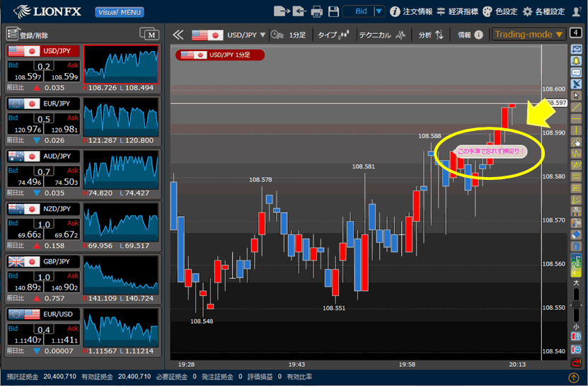
Task: Click the EUR/USD mini chart thumbnail
Action: 121,328
